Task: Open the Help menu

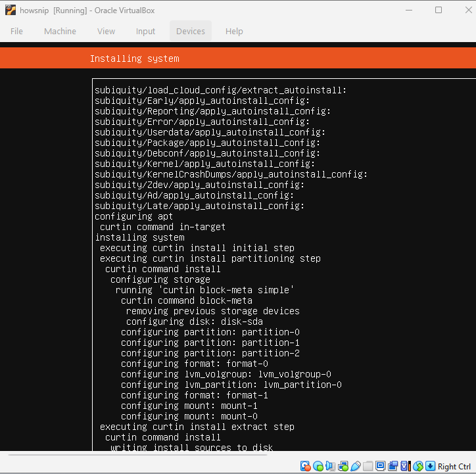Action: click(x=234, y=32)
